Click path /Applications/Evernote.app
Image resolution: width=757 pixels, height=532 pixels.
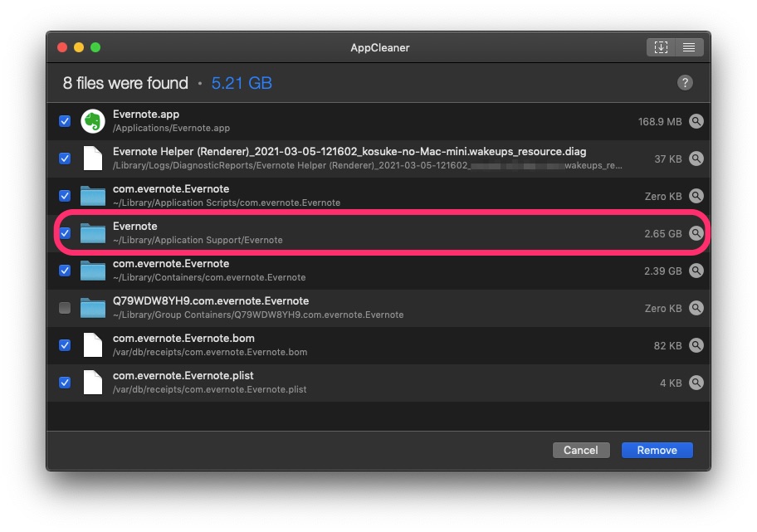171,128
